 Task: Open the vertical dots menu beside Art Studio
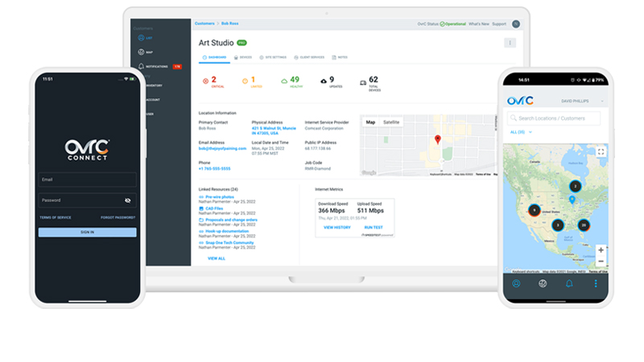[510, 43]
